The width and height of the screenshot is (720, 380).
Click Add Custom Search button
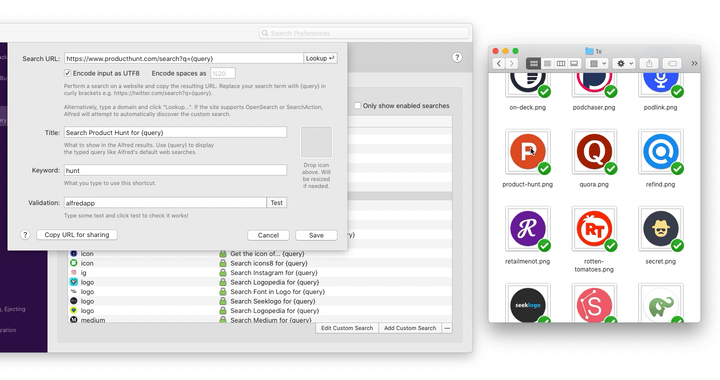coord(410,328)
